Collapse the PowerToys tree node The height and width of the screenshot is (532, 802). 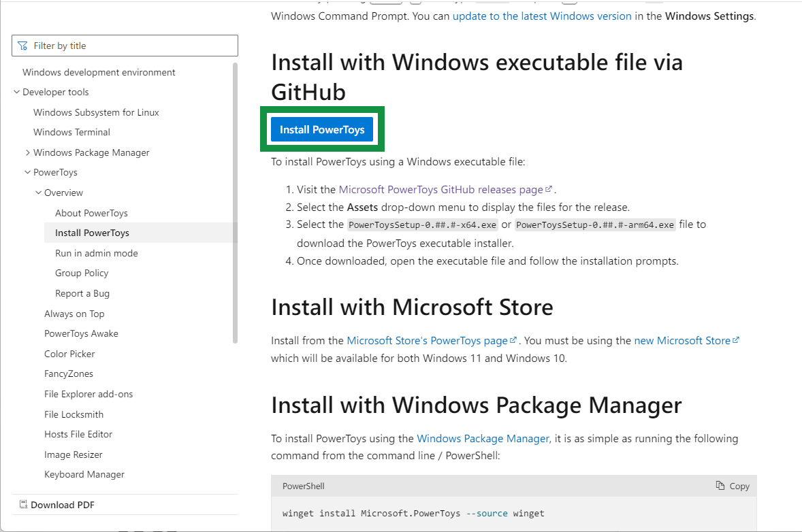(28, 172)
